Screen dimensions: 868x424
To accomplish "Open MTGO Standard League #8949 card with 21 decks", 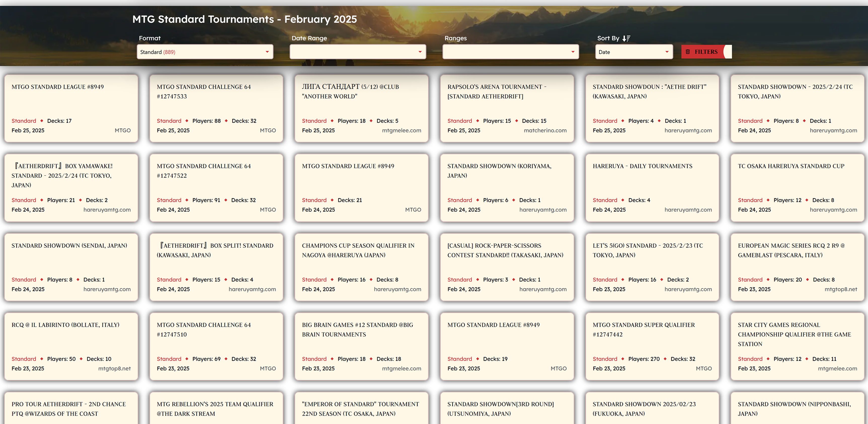I will pyautogui.click(x=362, y=188).
